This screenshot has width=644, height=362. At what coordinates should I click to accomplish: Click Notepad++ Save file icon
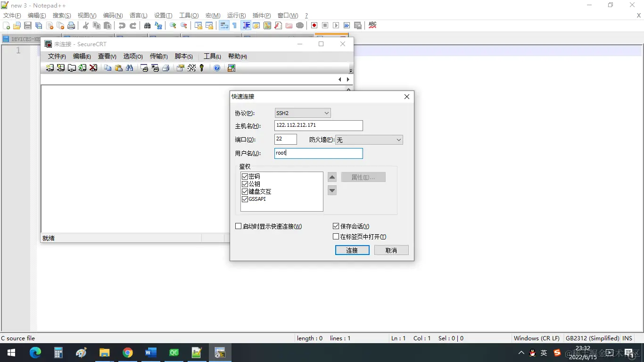tap(28, 25)
